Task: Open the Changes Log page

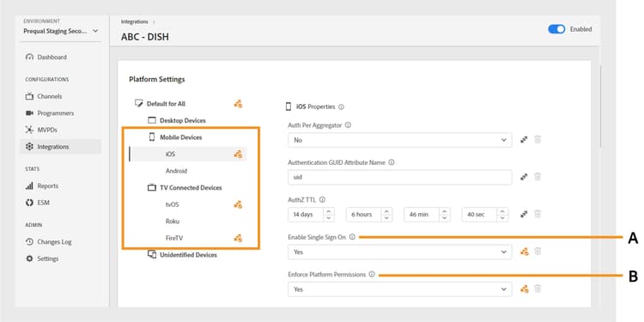Action: tap(54, 242)
